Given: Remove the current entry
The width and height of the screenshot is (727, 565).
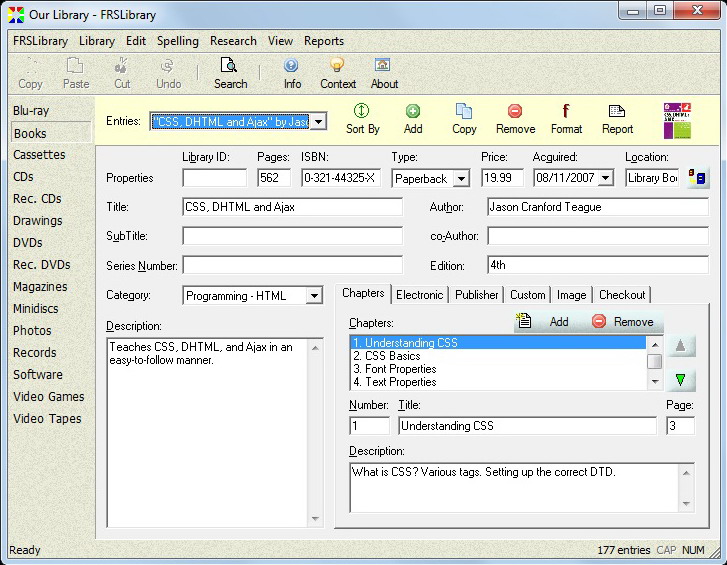Looking at the screenshot, I should (515, 119).
